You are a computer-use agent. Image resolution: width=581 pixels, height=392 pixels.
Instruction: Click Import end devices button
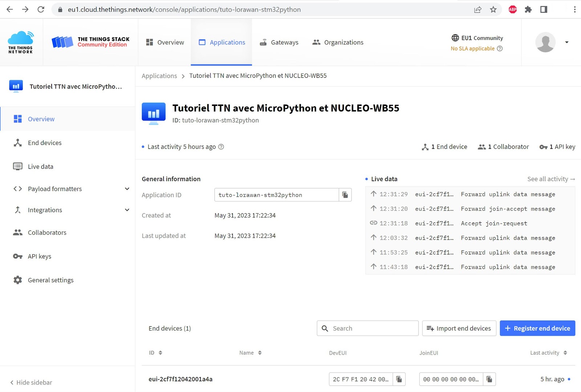[459, 328]
